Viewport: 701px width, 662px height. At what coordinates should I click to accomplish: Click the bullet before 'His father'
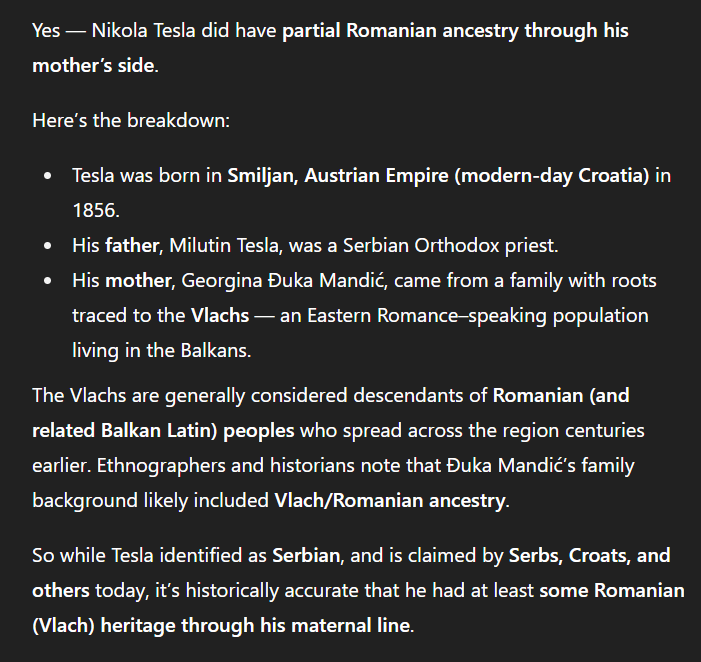(48, 246)
